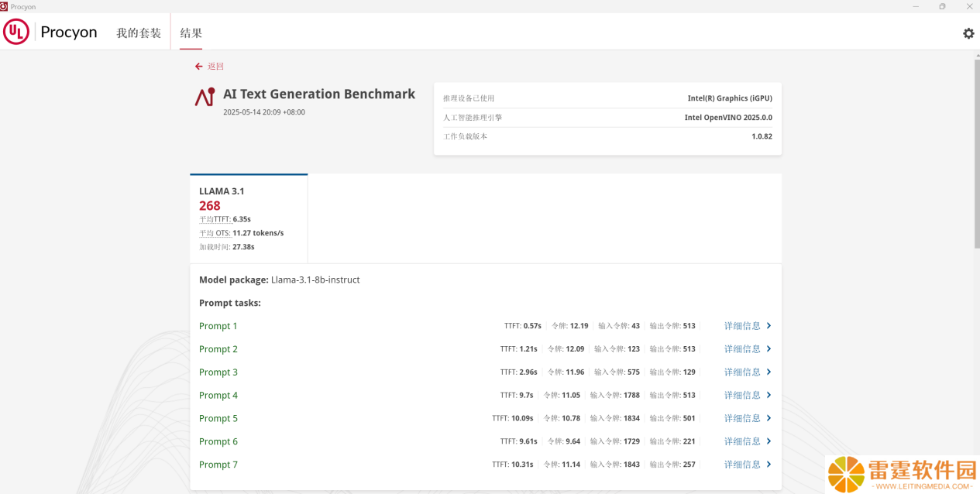Expand the Prompt 3 chevron arrow

point(769,372)
